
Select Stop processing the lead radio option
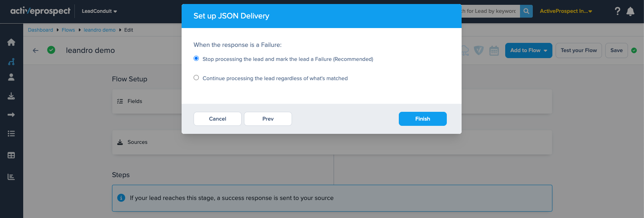pos(196,59)
